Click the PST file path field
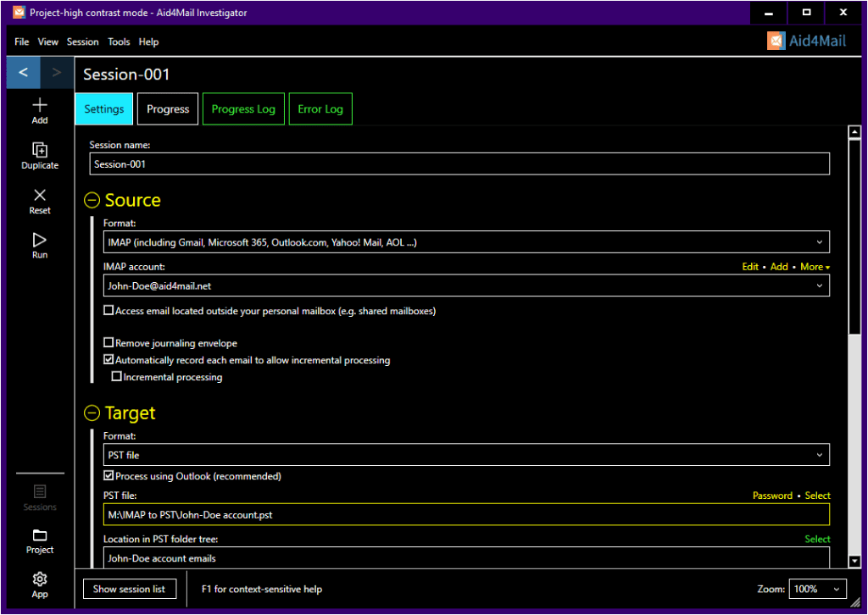Image resolution: width=868 pixels, height=615 pixels. pyautogui.click(x=466, y=514)
